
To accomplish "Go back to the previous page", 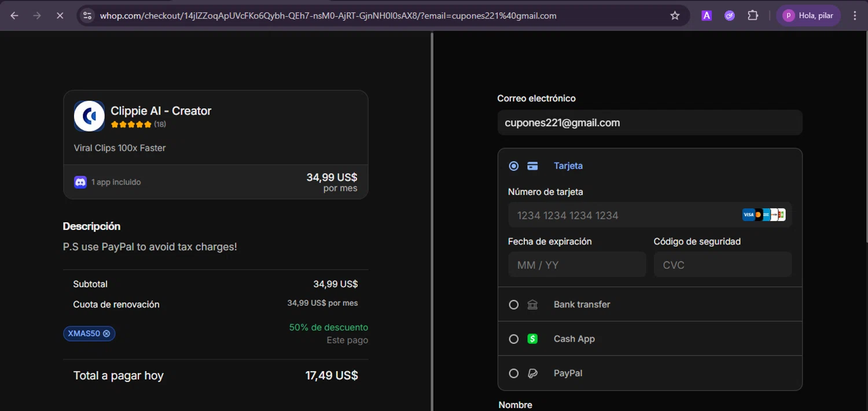I will click(14, 16).
